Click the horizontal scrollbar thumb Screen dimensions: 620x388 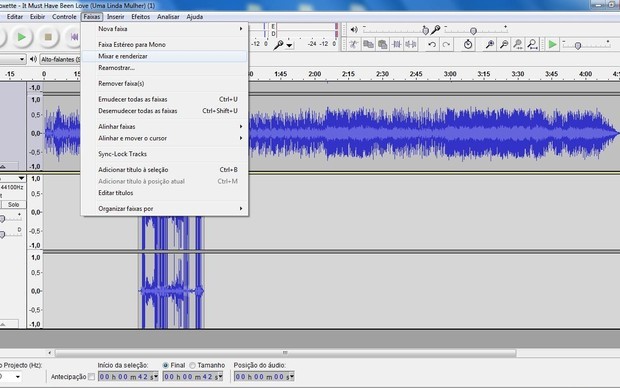pos(285,352)
